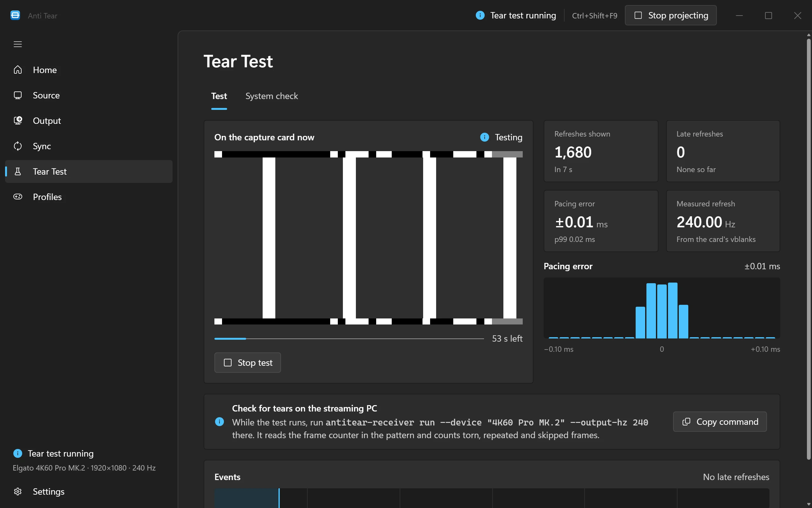Click 'From the card's vblanks' caption
This screenshot has width=812, height=508.
tap(716, 239)
